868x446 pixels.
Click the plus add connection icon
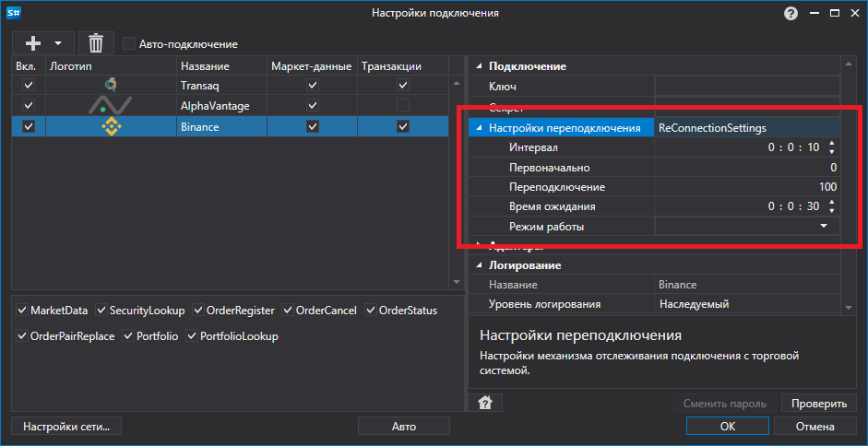click(x=33, y=43)
